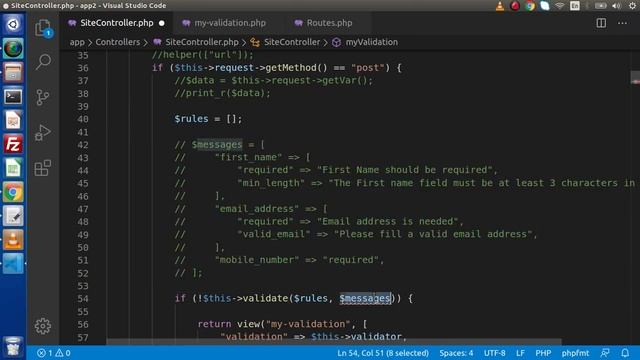
Task: Open Run and Debug view
Action: 43,132
